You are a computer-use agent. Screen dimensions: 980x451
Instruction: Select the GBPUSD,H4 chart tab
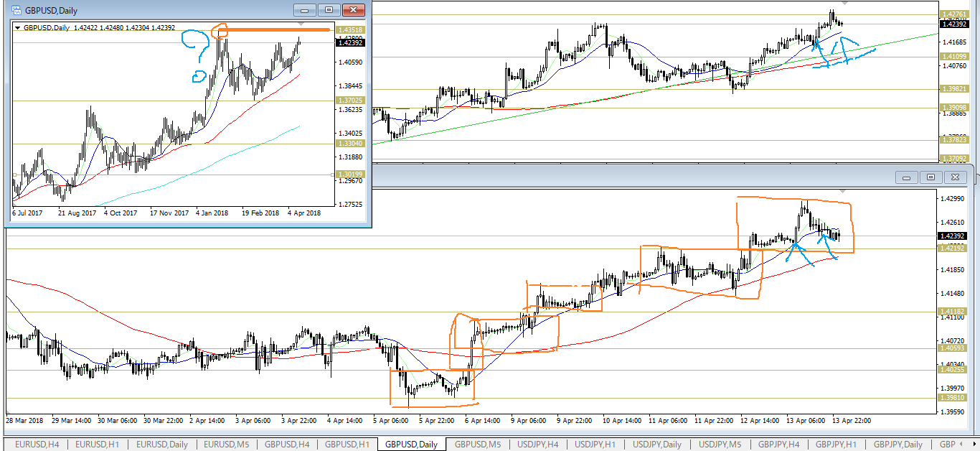coord(286,445)
